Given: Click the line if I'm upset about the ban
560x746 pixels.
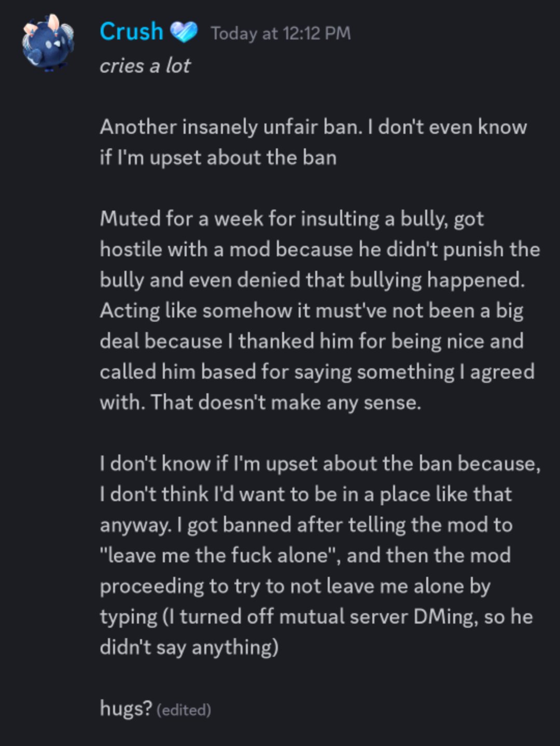Looking at the screenshot, I should tap(218, 158).
